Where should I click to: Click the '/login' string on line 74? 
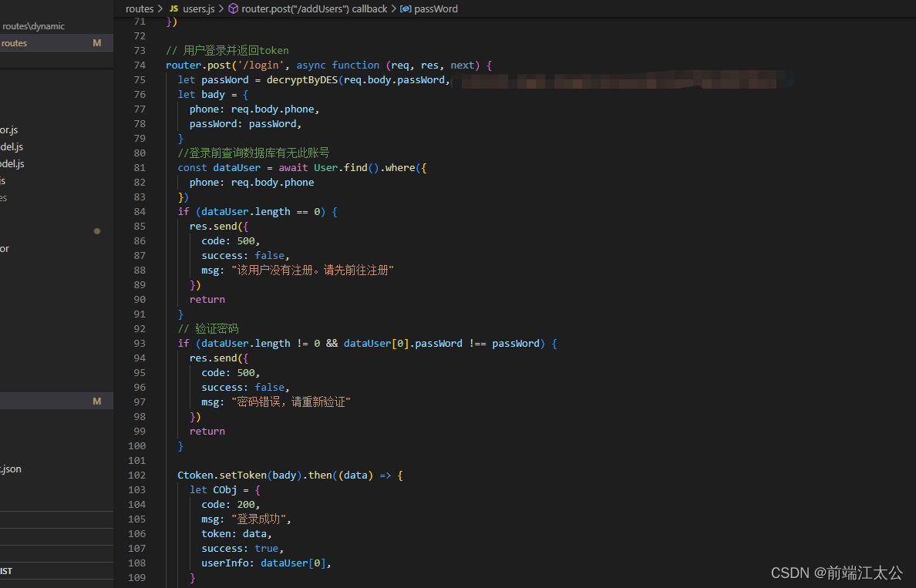(261, 66)
